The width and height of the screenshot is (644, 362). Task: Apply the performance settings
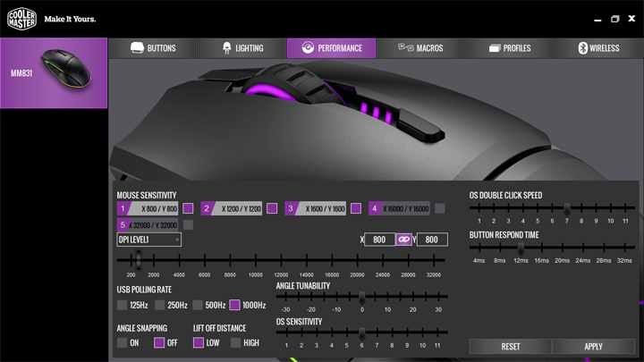click(593, 346)
